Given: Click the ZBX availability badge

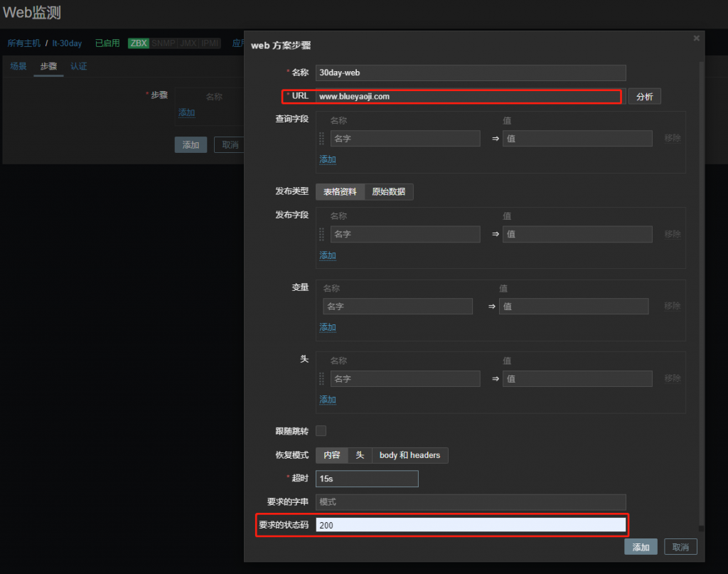Looking at the screenshot, I should (x=139, y=43).
